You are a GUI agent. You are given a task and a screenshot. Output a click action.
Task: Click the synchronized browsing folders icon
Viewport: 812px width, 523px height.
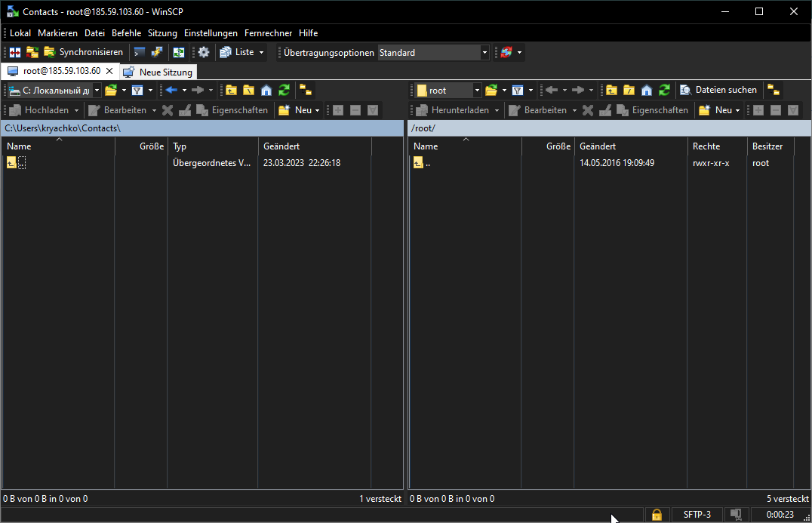pos(32,52)
